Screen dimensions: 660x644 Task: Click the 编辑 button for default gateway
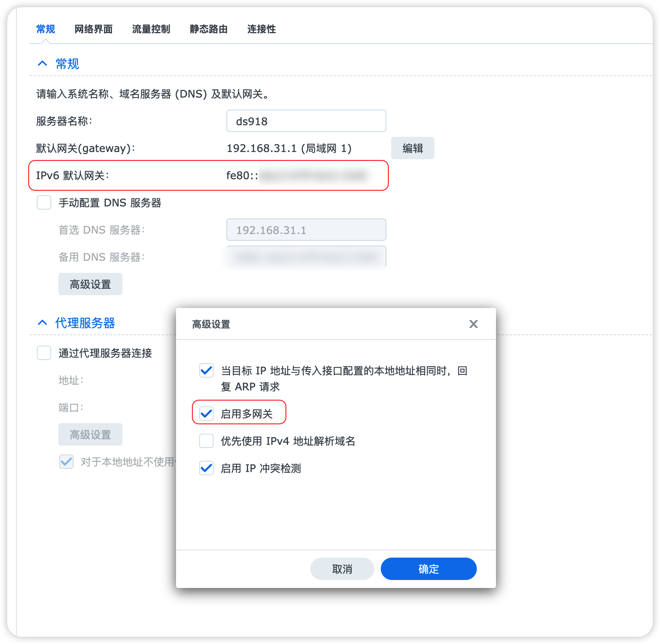click(x=412, y=148)
